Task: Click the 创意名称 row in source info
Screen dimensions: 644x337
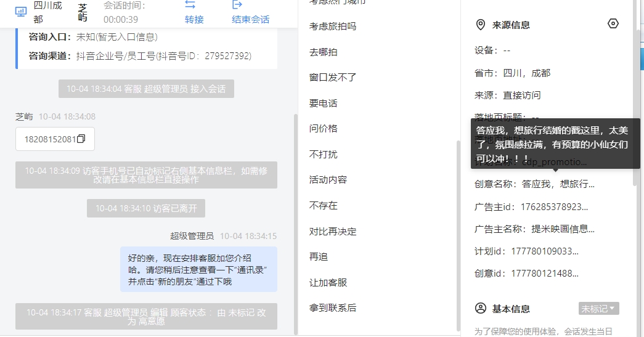Action: coord(534,184)
